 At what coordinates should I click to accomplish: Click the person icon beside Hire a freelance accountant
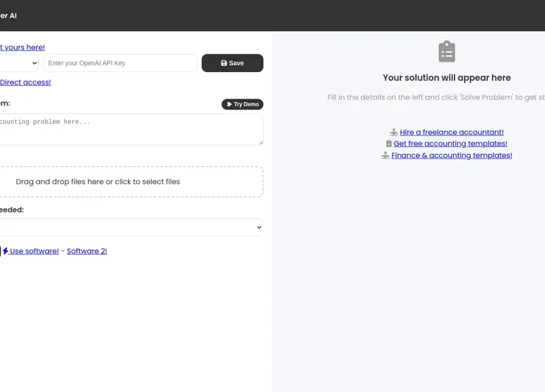(394, 133)
